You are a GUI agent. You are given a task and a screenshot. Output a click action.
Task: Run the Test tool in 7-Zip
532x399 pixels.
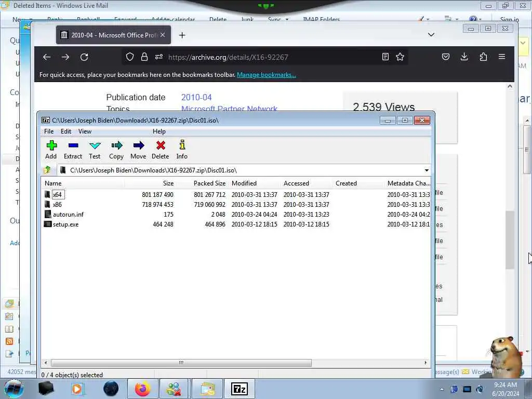(95, 150)
